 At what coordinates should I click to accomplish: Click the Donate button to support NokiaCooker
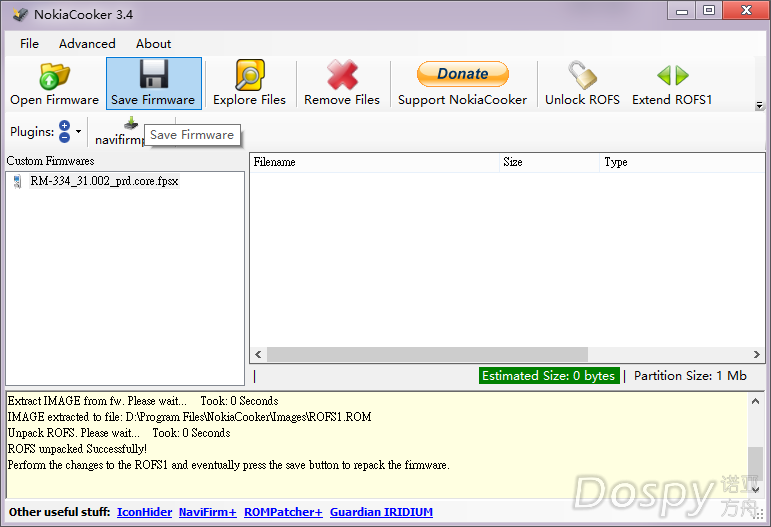point(462,74)
